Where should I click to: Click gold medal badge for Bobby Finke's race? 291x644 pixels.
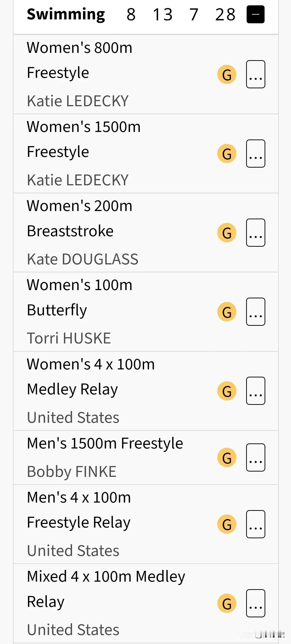[227, 457]
